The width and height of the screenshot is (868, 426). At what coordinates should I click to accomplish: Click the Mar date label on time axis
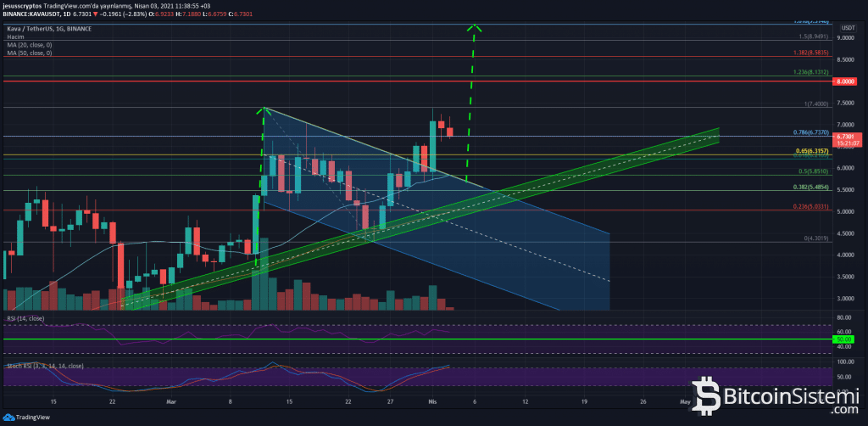[x=170, y=401]
